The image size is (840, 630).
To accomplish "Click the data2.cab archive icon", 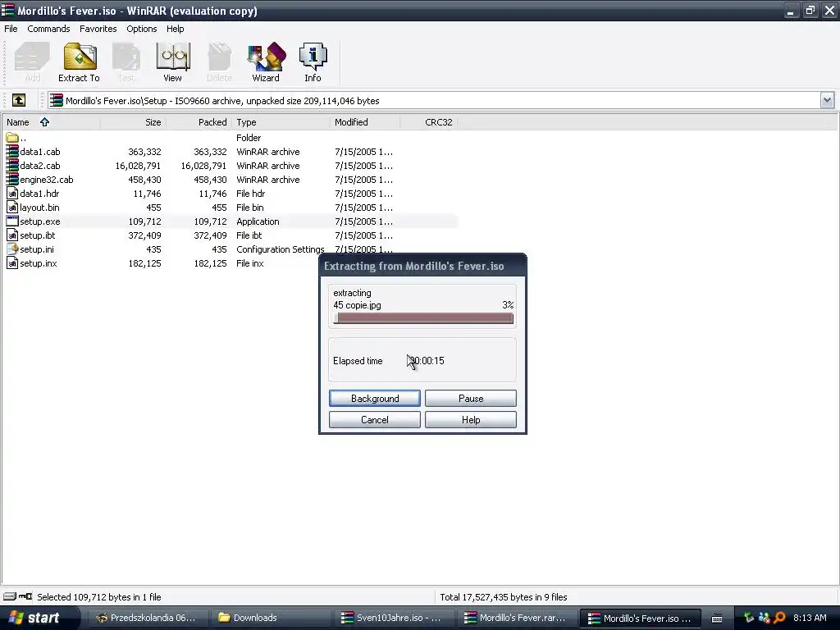I will pyautogui.click(x=12, y=166).
